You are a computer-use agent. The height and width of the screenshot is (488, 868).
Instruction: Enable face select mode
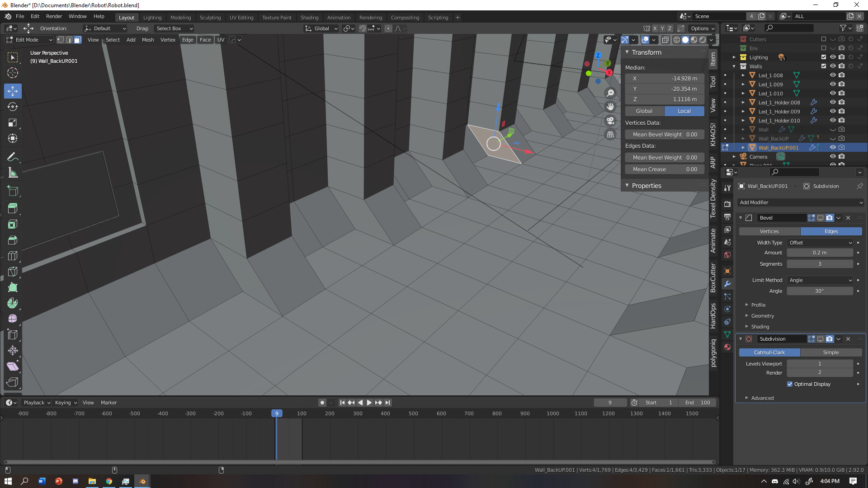click(78, 40)
